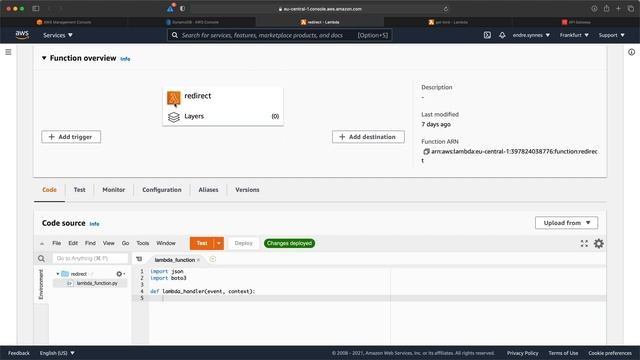Image resolution: width=640 pixels, height=360 pixels.
Task: Open the new tab plus in editor
Action: point(213,259)
